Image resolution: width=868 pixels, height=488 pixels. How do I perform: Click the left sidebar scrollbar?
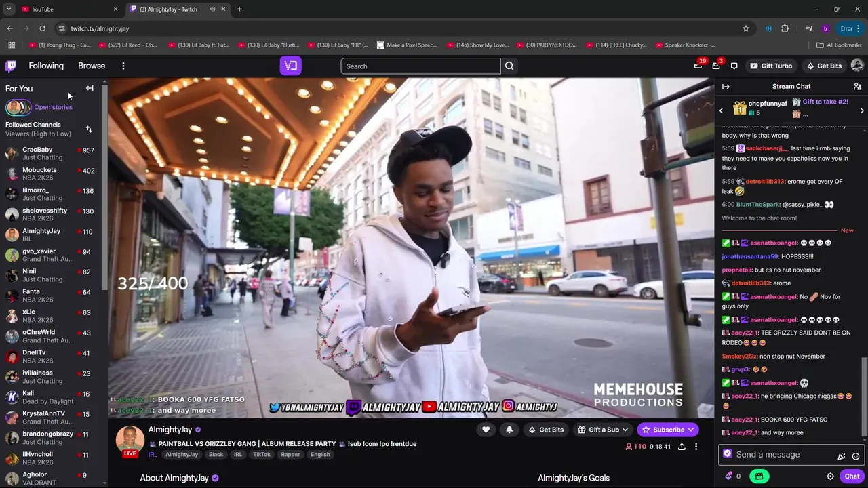tap(104, 186)
